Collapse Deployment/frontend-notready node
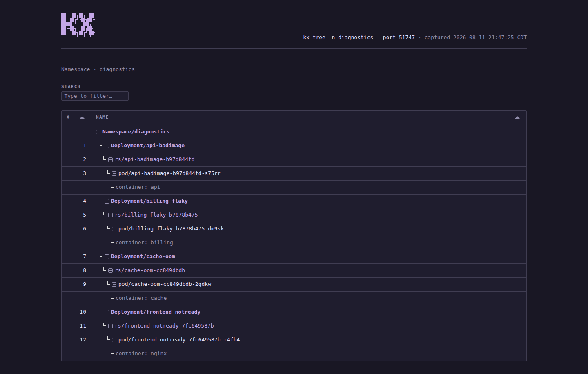 pyautogui.click(x=107, y=312)
